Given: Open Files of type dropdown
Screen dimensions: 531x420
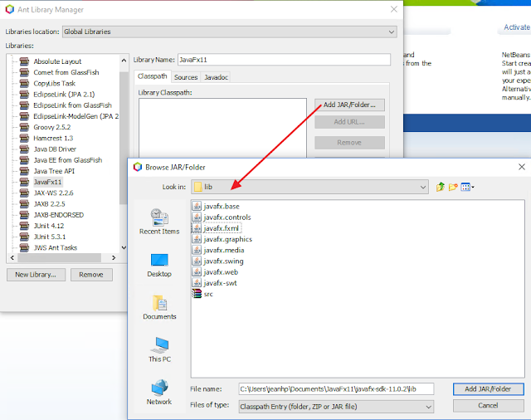Looking at the screenshot, I should (336, 406).
